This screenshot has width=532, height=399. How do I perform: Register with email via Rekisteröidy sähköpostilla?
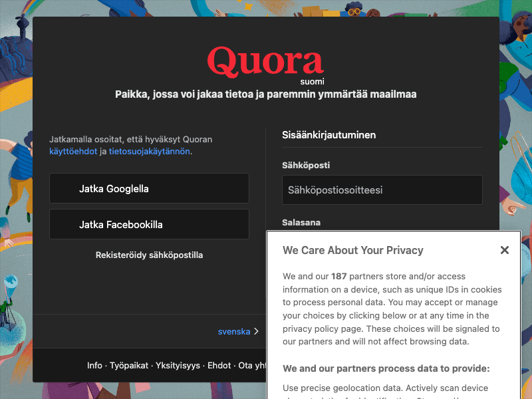[x=149, y=255]
